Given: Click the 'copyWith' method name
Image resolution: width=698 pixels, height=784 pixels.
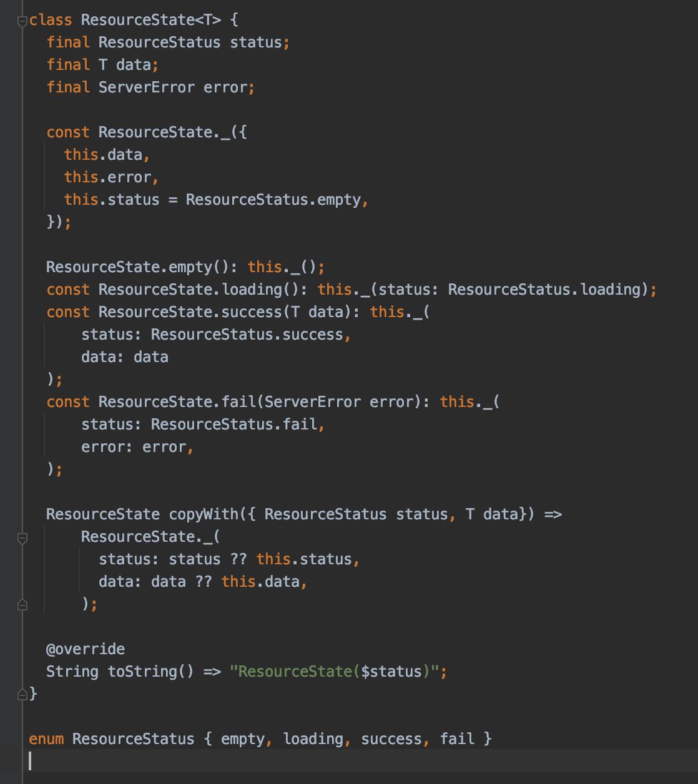Looking at the screenshot, I should pyautogui.click(x=204, y=514).
